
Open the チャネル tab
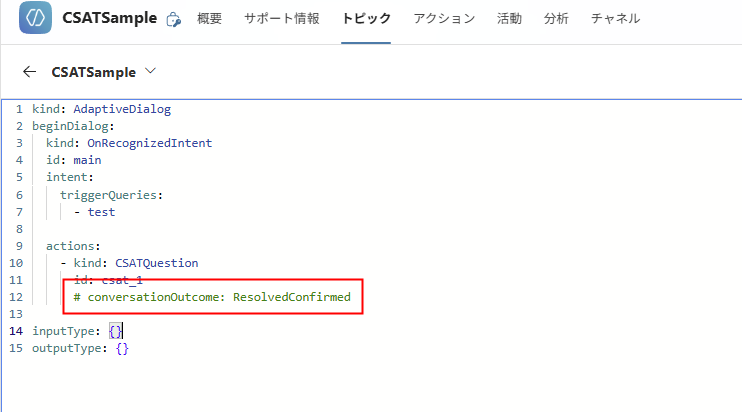tap(615, 18)
